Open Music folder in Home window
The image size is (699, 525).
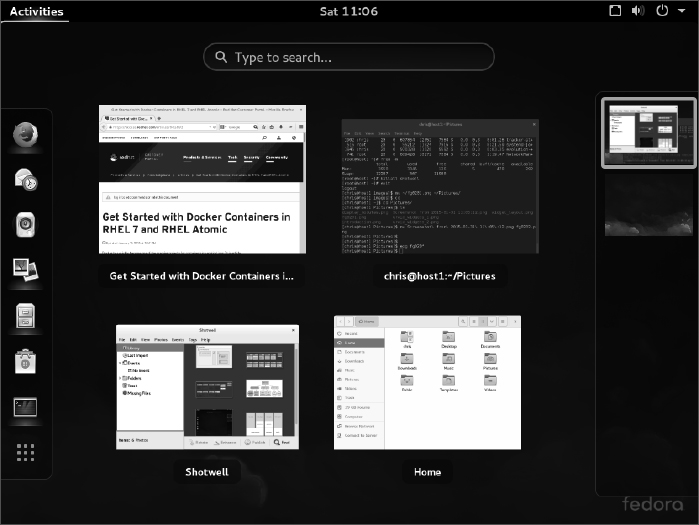448,361
